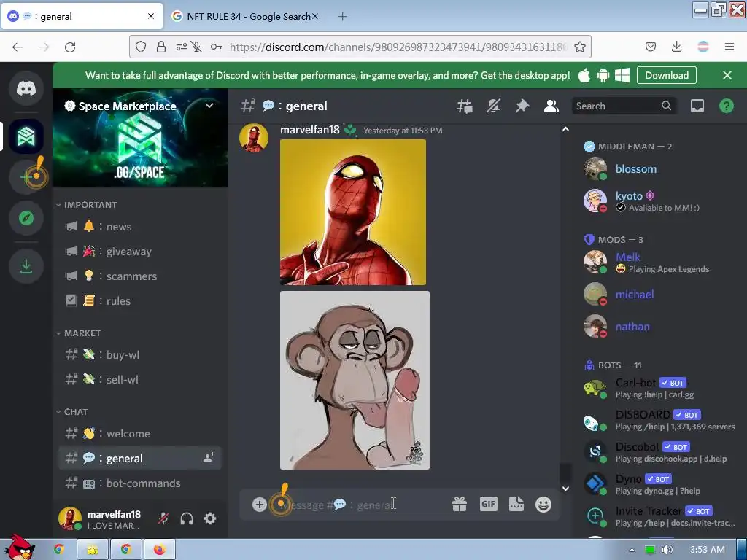Open User Settings gear icon
The height and width of the screenshot is (560, 747).
tap(210, 518)
